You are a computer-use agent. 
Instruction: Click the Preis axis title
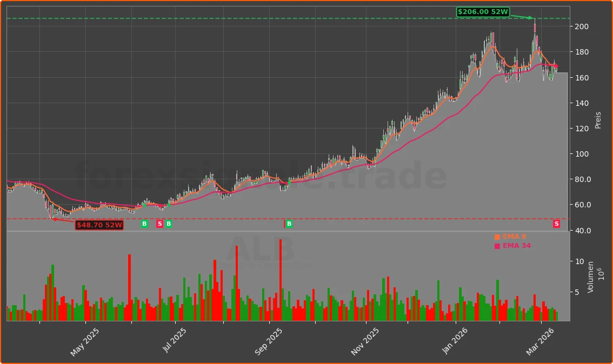point(598,120)
